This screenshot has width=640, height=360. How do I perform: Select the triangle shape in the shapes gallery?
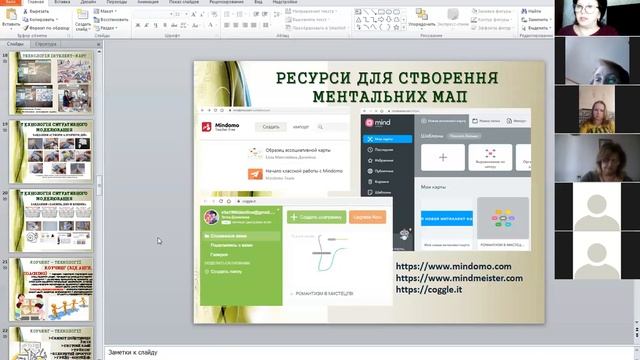pos(358,19)
